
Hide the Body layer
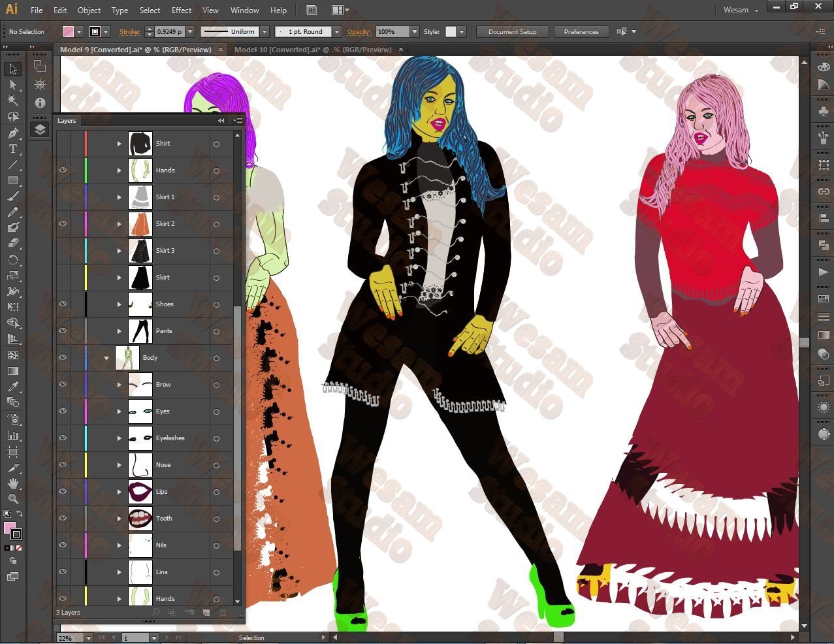(x=63, y=357)
